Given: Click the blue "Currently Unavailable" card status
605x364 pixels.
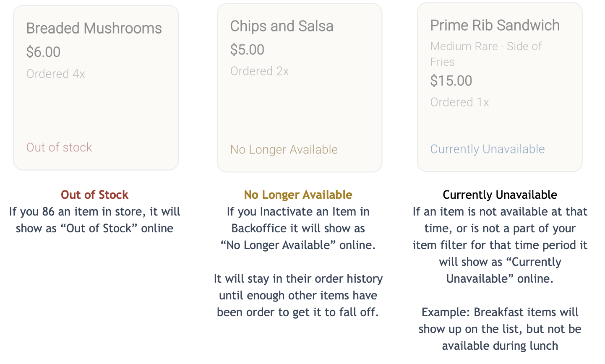Looking at the screenshot, I should [x=487, y=149].
